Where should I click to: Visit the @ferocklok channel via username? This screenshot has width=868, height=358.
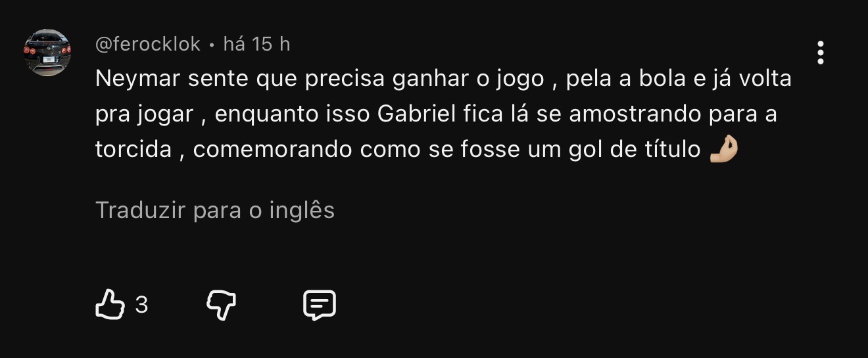148,44
